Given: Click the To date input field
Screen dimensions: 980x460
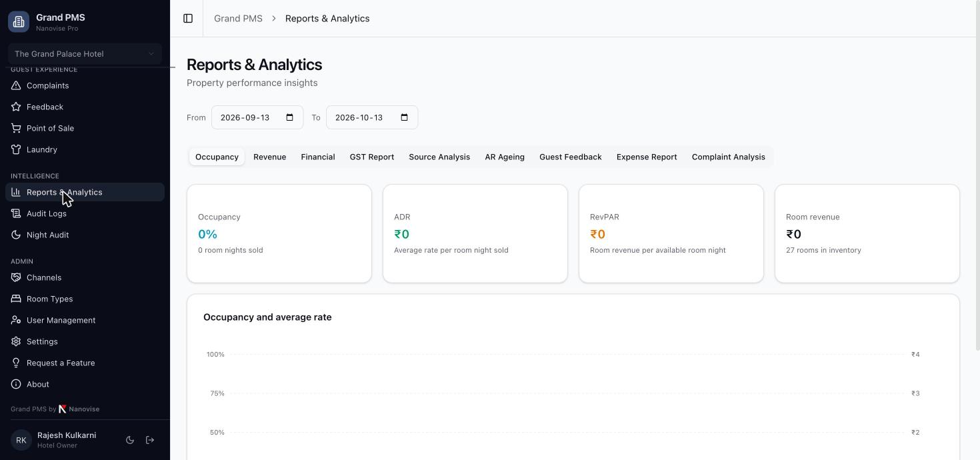Looking at the screenshot, I should 372,117.
